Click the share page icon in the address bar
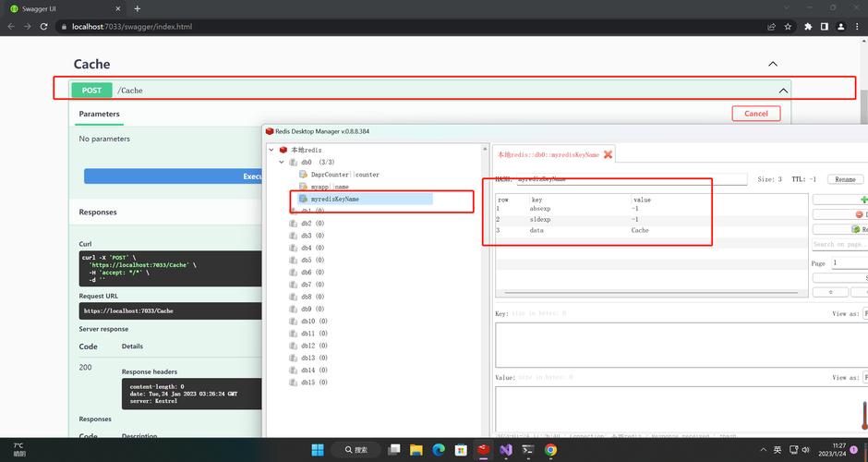The width and height of the screenshot is (868, 462). (x=771, y=27)
